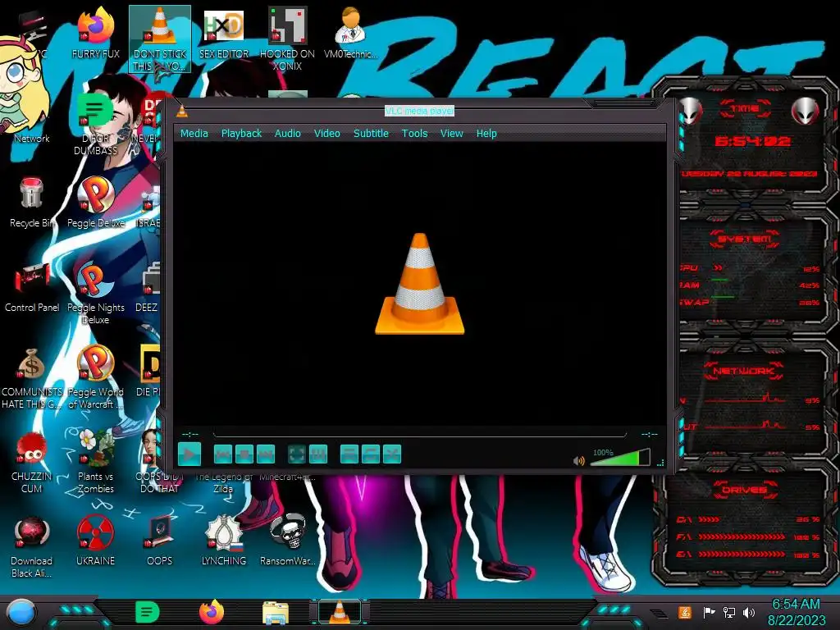Select Peggle Deluxe desktop shortcut

(x=96, y=203)
